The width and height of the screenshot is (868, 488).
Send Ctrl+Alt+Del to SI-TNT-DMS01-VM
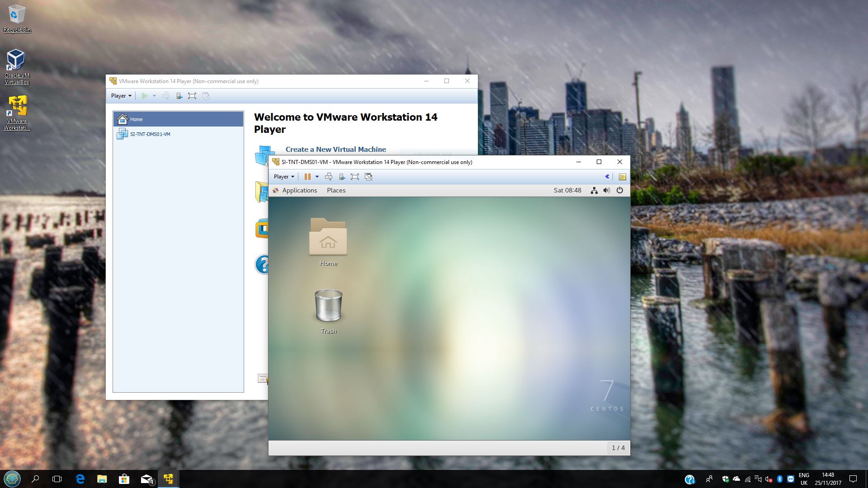pos(329,177)
